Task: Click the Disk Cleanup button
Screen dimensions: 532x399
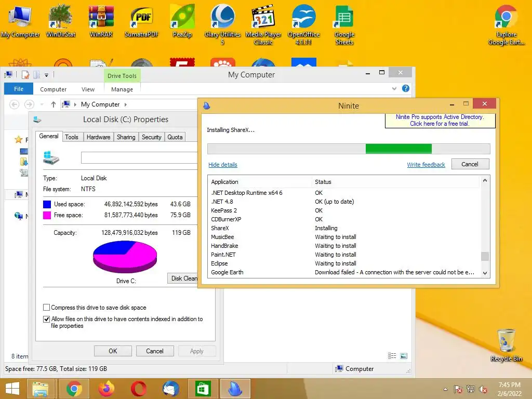Action: point(182,278)
